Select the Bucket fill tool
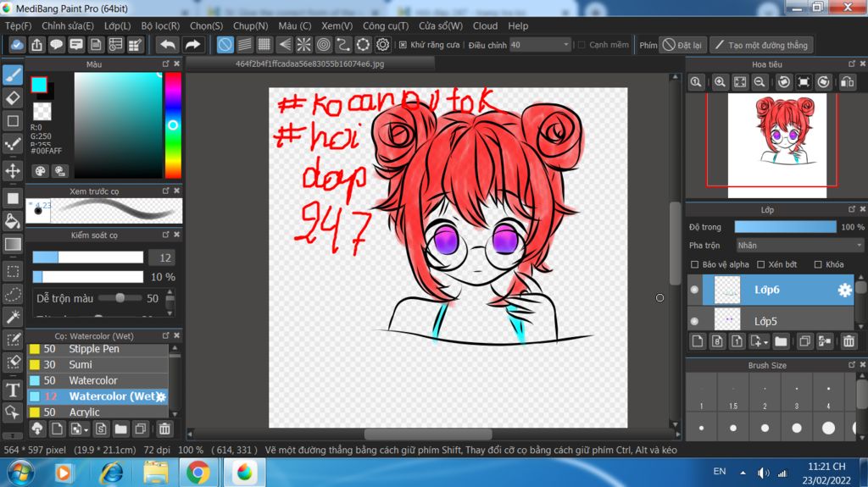This screenshot has height=487, width=868. tap(13, 221)
